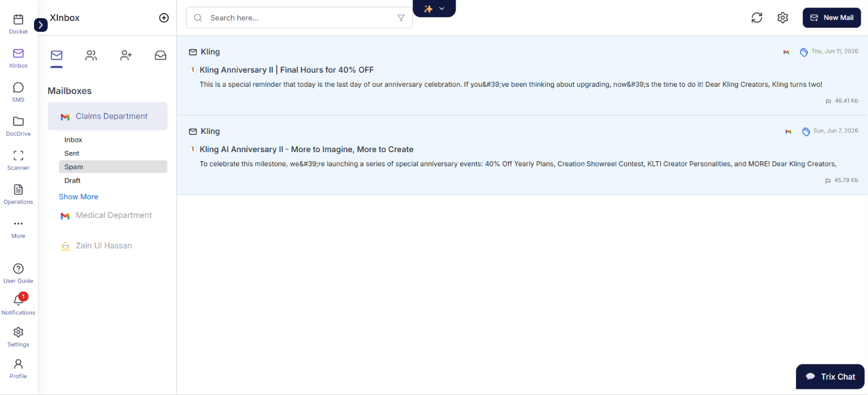Switch to the mail envelope tab
This screenshot has width=868, height=395.
[x=56, y=55]
